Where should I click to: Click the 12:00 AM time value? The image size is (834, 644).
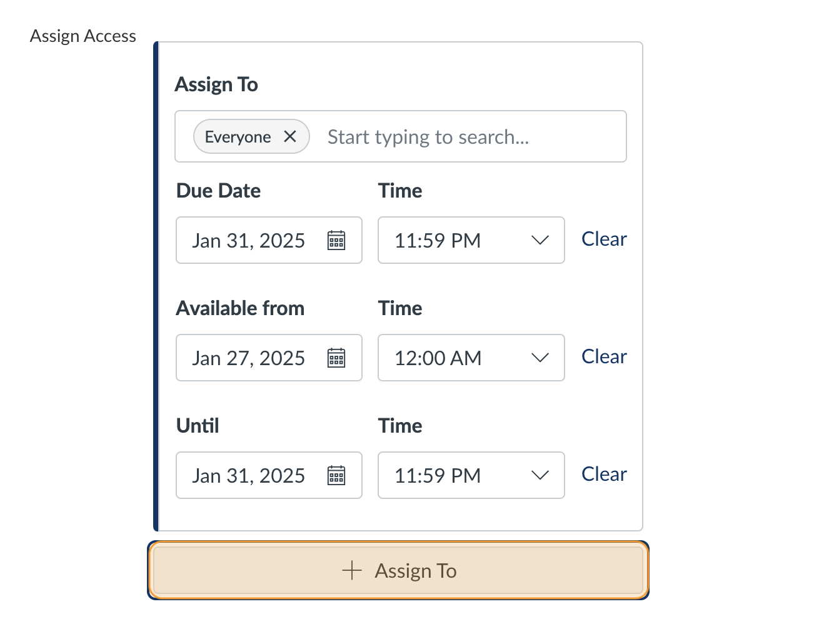click(x=438, y=358)
